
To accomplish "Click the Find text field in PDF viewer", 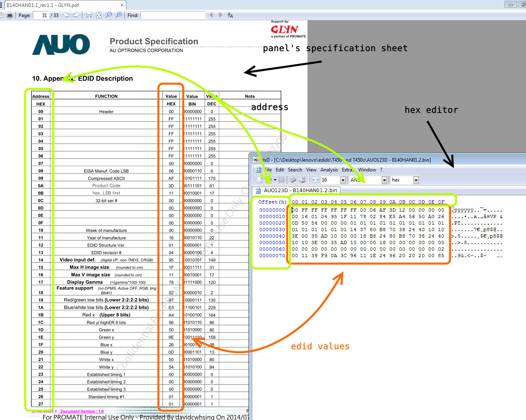I will click(173, 15).
